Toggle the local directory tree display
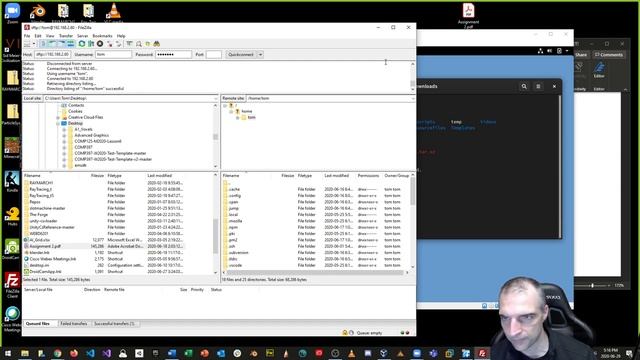 click(x=52, y=44)
